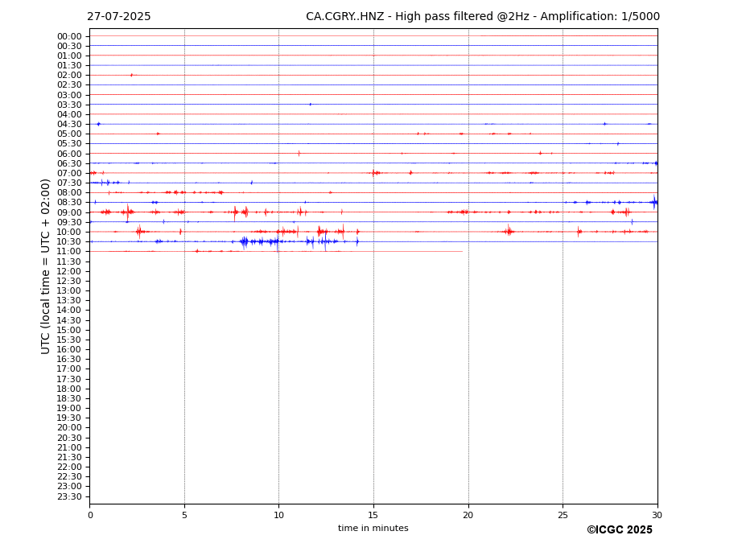Click the 04:30 row label
746x560 pixels.
coord(69,124)
